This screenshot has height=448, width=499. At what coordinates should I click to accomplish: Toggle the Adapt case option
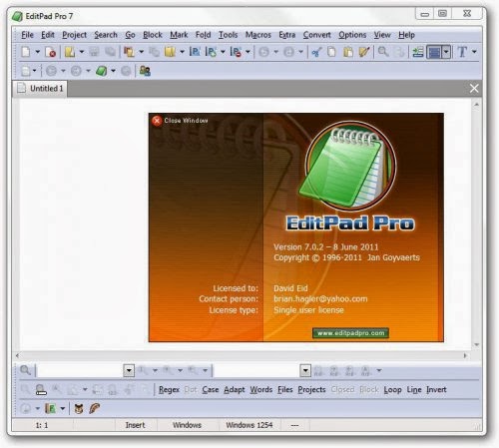click(235, 389)
